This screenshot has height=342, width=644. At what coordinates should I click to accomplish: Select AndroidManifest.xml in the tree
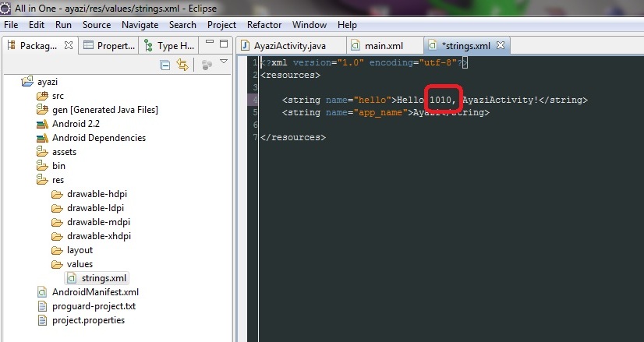pos(95,292)
